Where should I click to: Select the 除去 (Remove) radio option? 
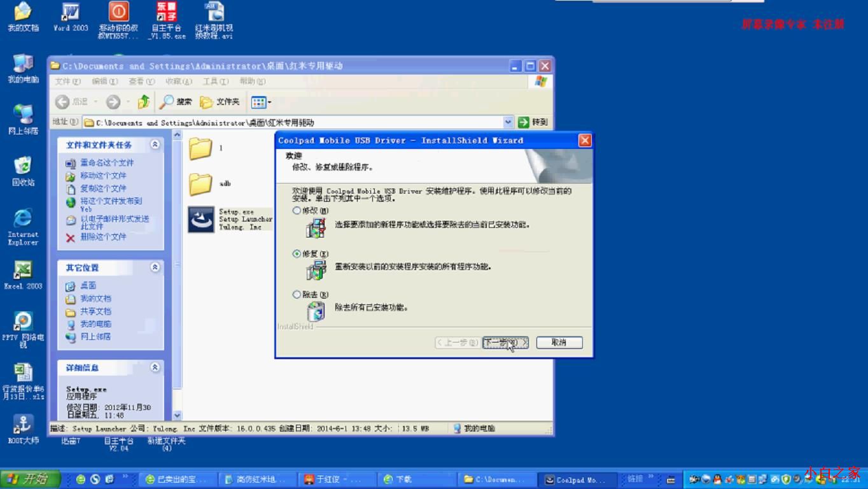pyautogui.click(x=311, y=295)
